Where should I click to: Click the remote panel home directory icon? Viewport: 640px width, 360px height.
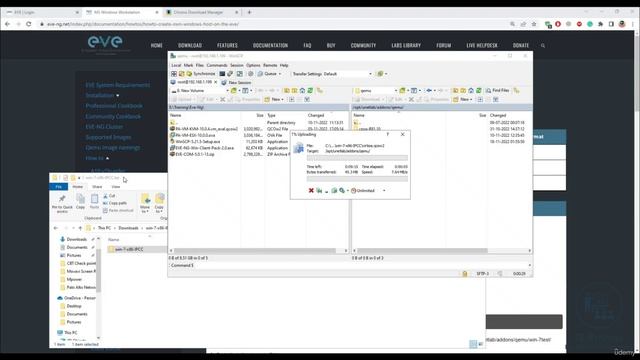coord(471,91)
